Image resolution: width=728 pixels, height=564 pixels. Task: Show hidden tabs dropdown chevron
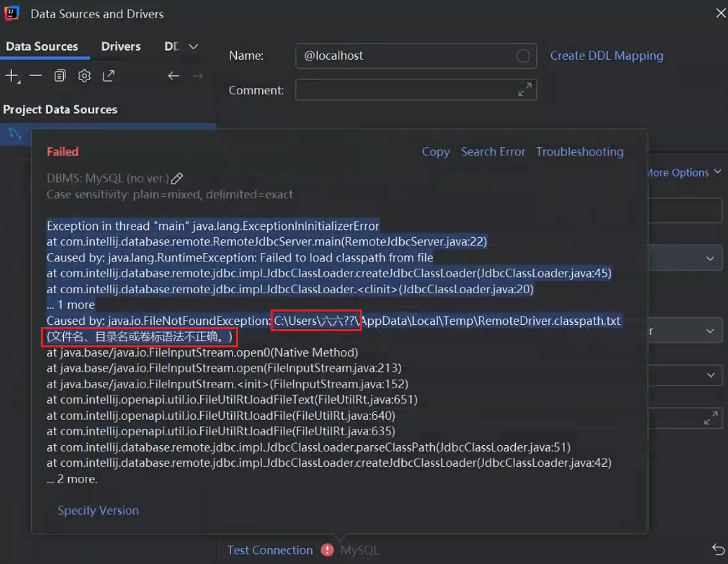(194, 46)
